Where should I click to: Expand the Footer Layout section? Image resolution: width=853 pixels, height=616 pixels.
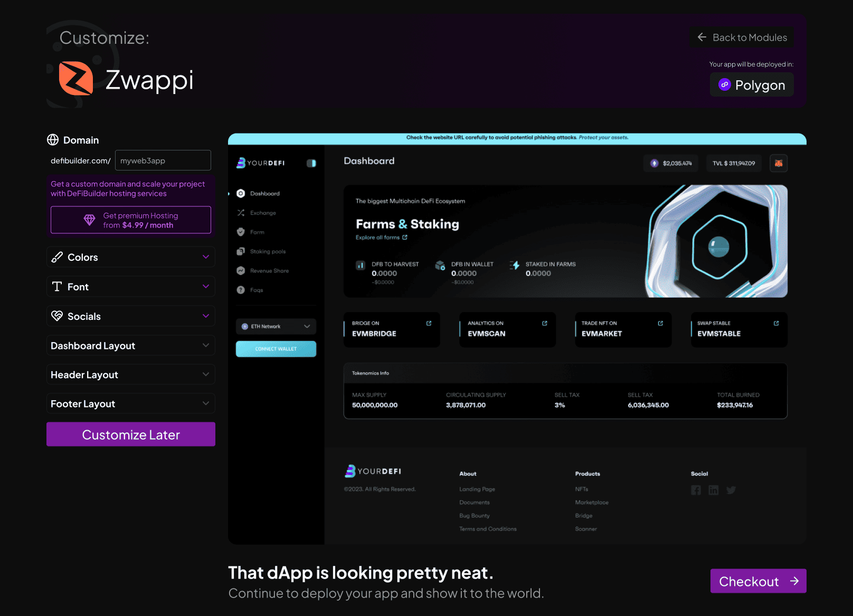pyautogui.click(x=131, y=403)
